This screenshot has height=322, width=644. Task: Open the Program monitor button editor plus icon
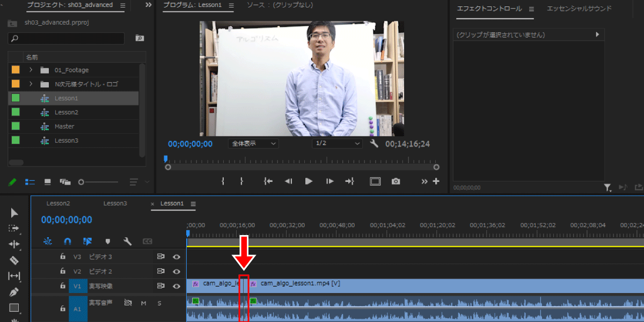[436, 181]
